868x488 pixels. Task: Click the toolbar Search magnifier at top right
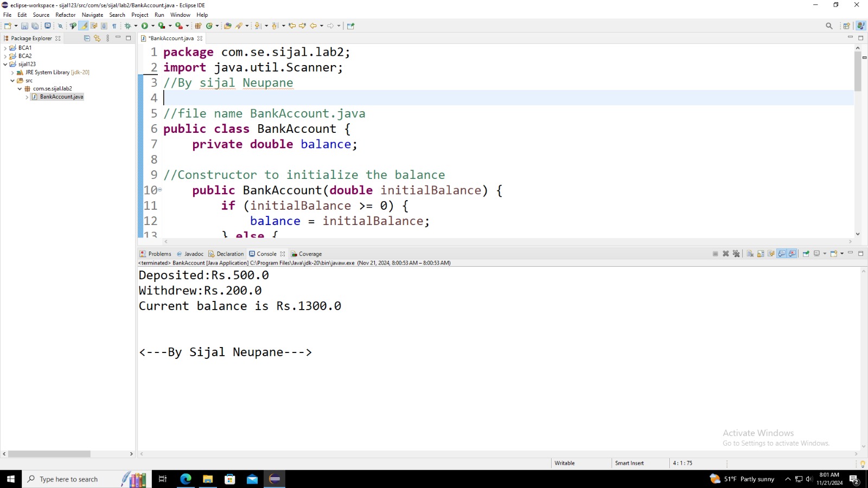[x=829, y=25]
